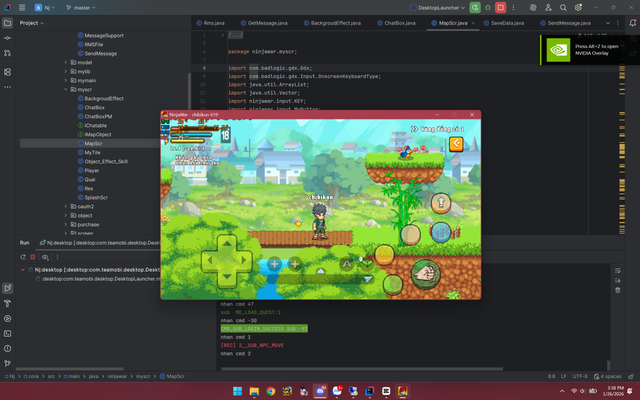
Task: Show more tool windows ellipsis
Action: 7,87
